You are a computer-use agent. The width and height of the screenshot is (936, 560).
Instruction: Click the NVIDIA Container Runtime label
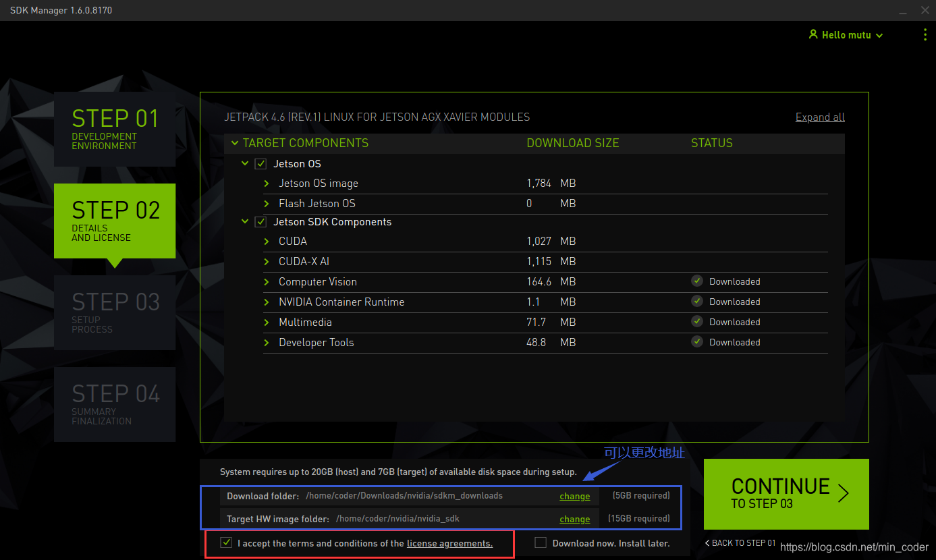click(341, 302)
